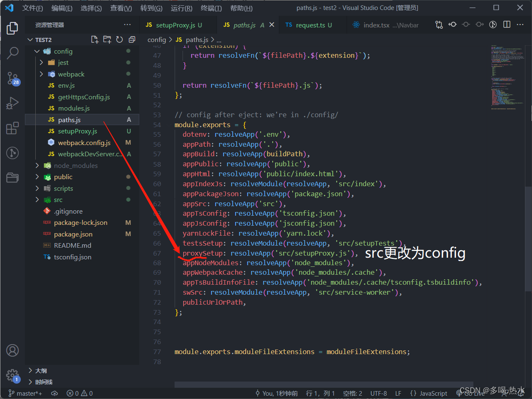Expand the scripts folder
Viewport: 532px width, 399px height.
37,188
